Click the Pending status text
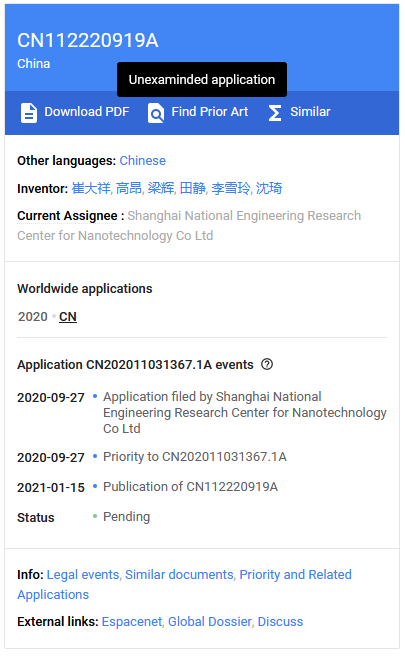405x659 pixels. [x=126, y=517]
